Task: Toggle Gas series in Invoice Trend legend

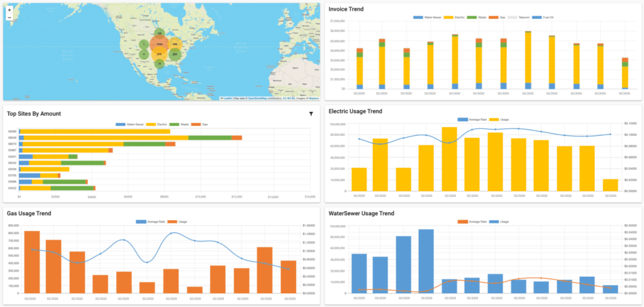Action: (x=497, y=17)
